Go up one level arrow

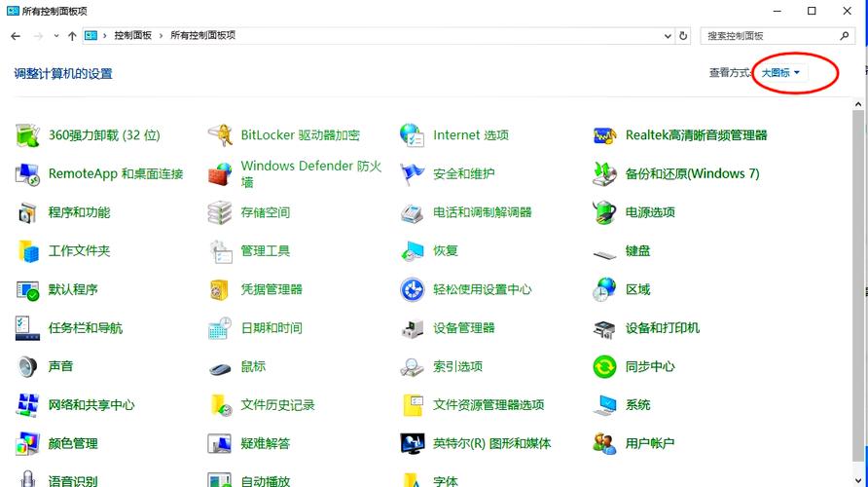[x=72, y=36]
